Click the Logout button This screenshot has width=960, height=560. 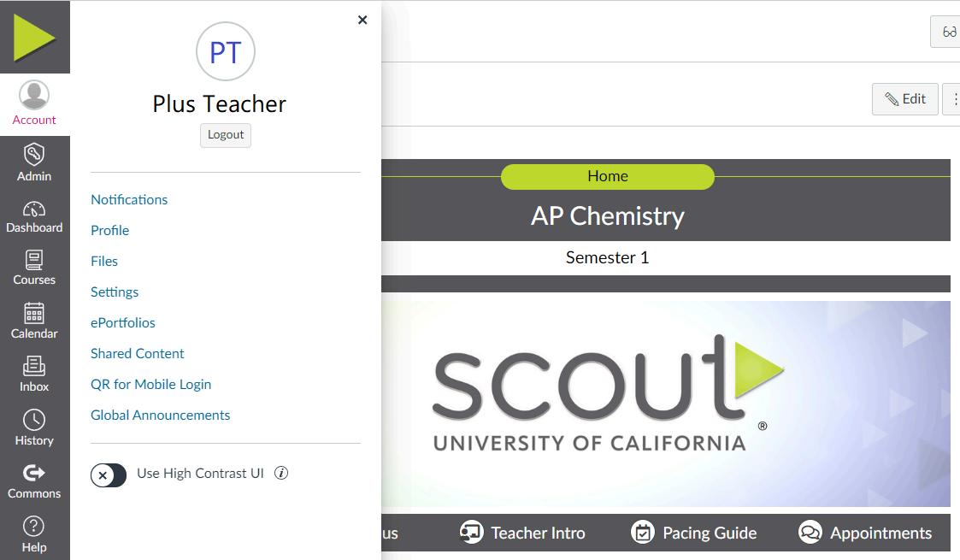(x=226, y=135)
